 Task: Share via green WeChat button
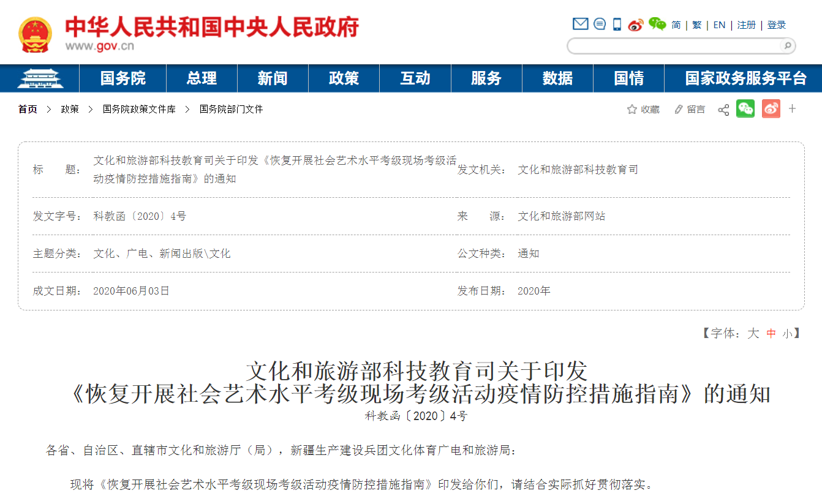pyautogui.click(x=745, y=109)
